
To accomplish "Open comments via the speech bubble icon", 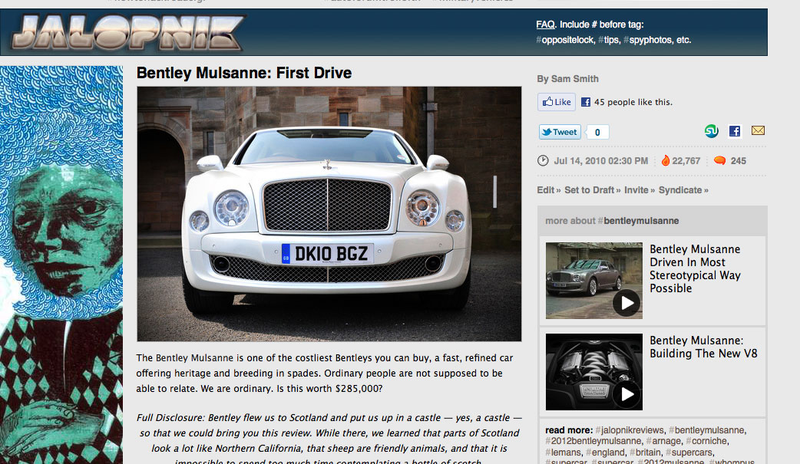I will tap(720, 161).
